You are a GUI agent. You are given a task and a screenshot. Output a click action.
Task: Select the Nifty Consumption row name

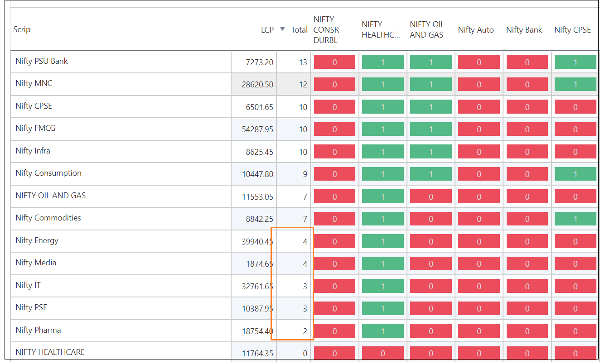(48, 173)
